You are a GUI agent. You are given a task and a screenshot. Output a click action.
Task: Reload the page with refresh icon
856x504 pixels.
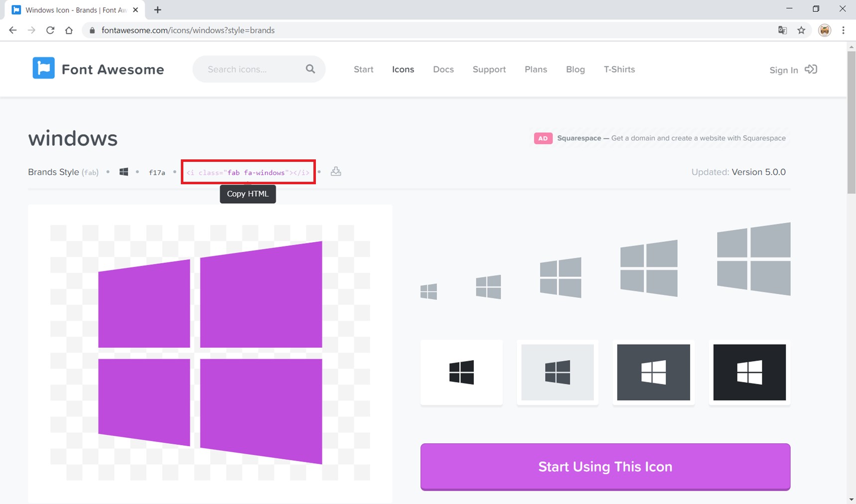point(50,30)
